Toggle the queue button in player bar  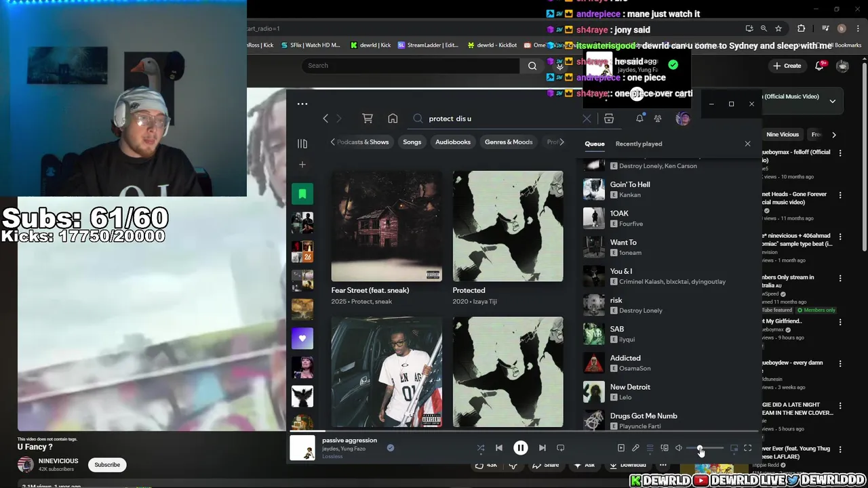click(x=650, y=448)
